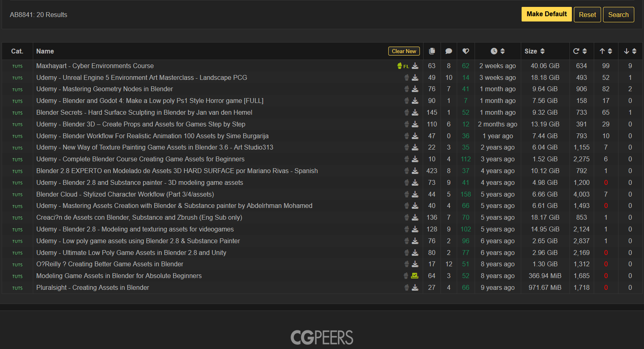Viewport: 644px width, 349px height.
Task: Download the O?Reilly Creating Better Game Assets torrent
Action: [415, 264]
